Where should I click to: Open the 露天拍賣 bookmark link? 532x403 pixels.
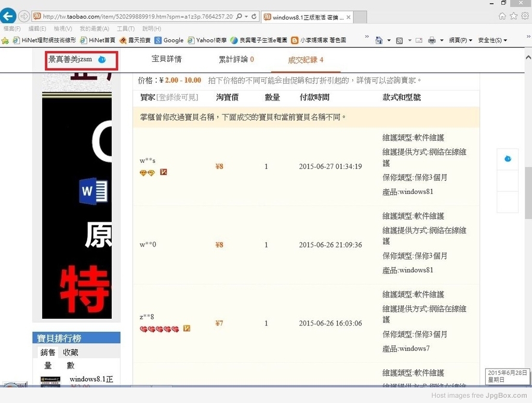pos(135,40)
